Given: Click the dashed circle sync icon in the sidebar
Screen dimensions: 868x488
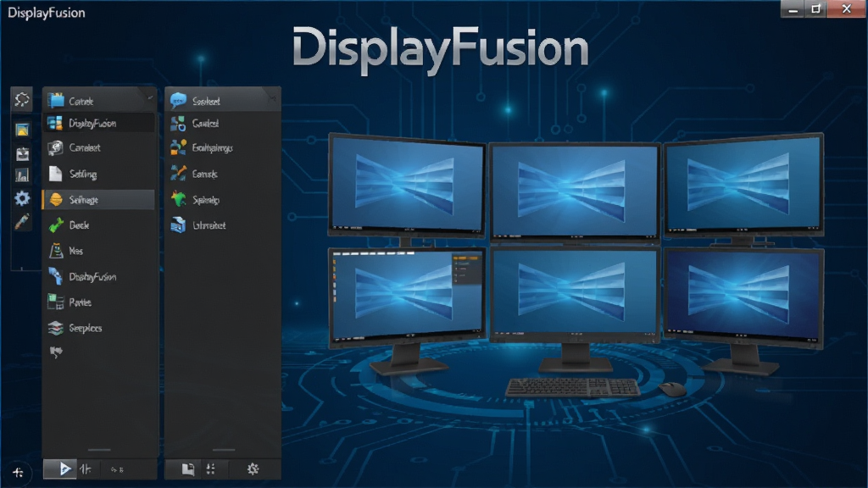Looking at the screenshot, I should (x=22, y=100).
